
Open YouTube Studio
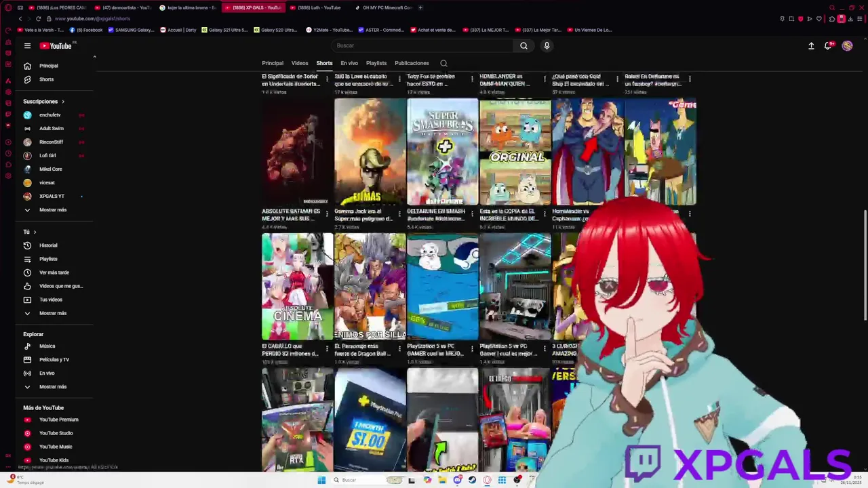pyautogui.click(x=56, y=433)
